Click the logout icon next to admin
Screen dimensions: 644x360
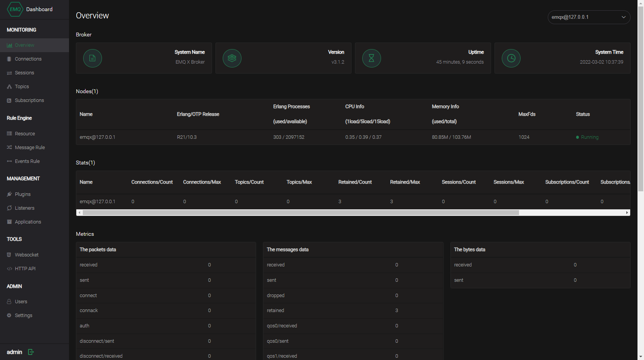coord(31,352)
